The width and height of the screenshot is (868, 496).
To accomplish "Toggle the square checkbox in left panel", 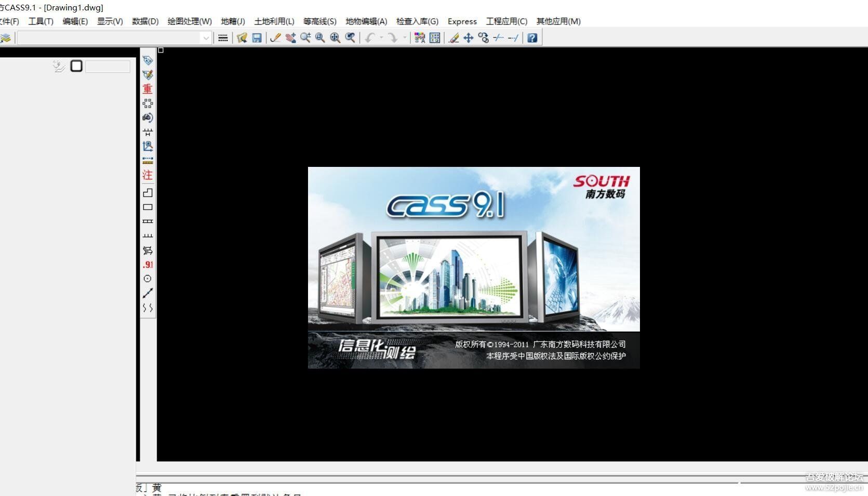I will [76, 66].
